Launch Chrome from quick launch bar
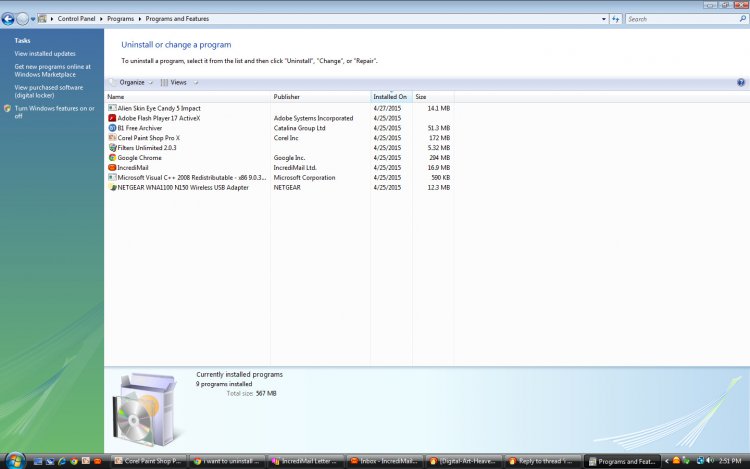Image resolution: width=750 pixels, height=469 pixels. (74, 461)
